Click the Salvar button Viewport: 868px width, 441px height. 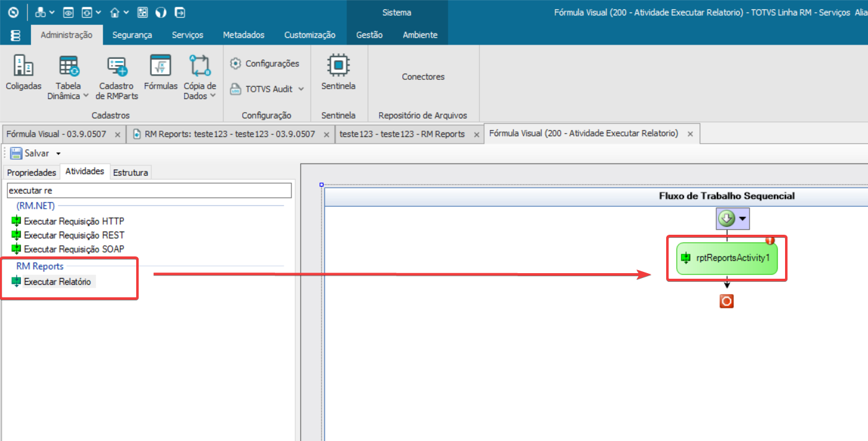29,153
